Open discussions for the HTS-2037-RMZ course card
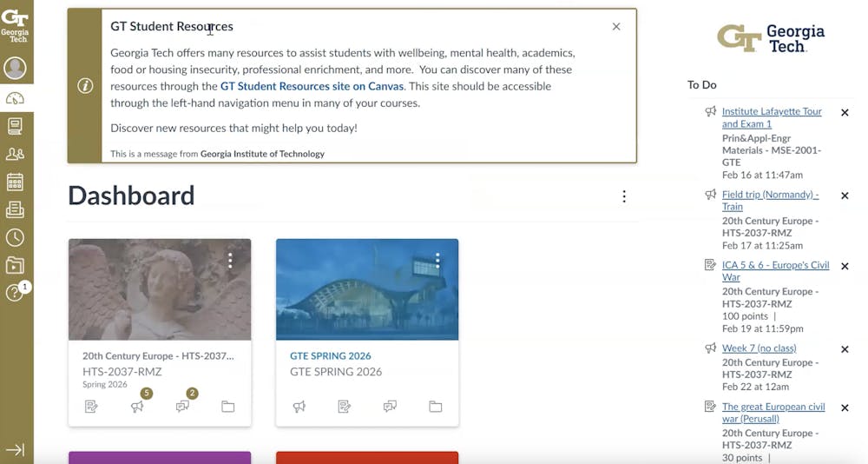The height and width of the screenshot is (464, 868). coord(182,406)
